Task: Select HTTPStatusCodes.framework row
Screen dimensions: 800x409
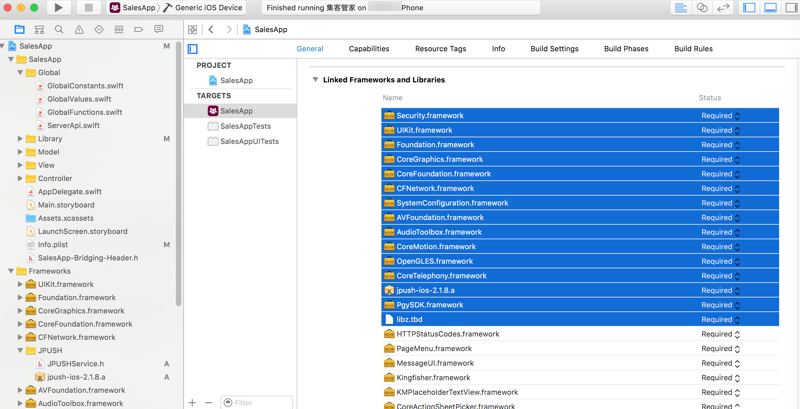Action: [x=580, y=334]
